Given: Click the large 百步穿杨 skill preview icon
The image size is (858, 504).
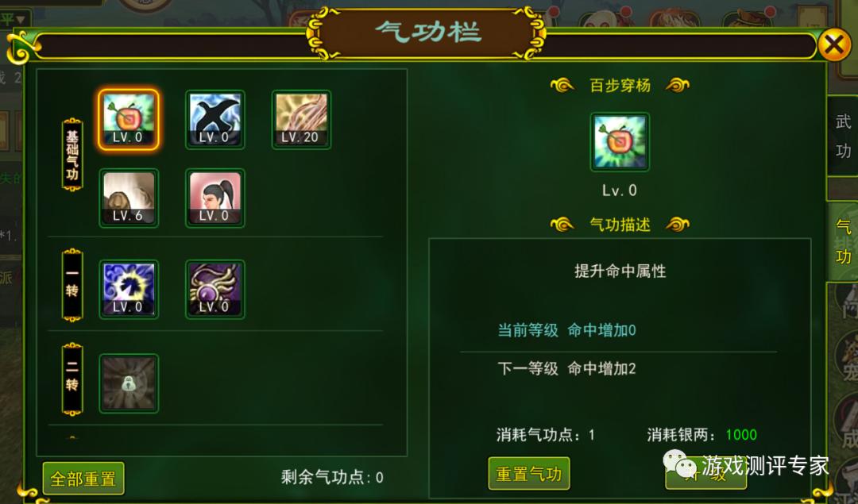Looking at the screenshot, I should coord(620,142).
